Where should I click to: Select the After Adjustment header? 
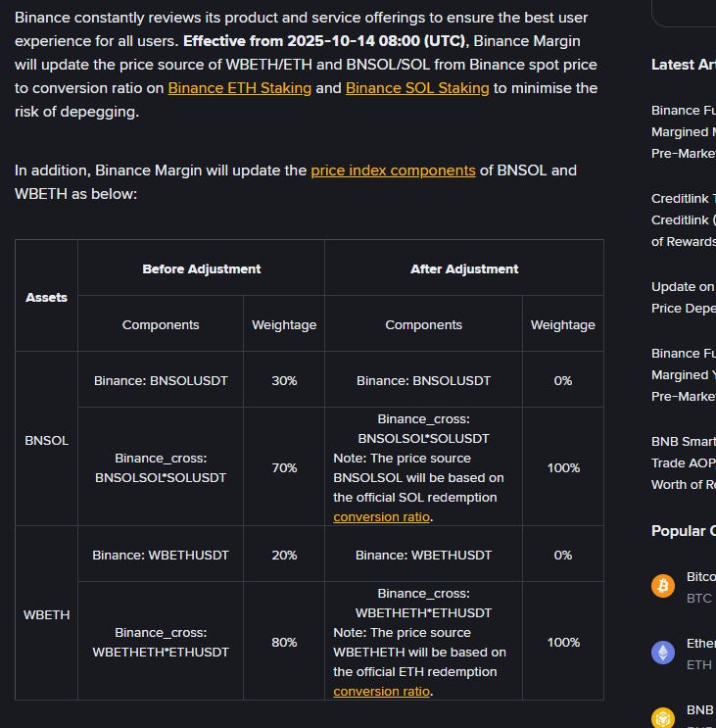point(464,268)
